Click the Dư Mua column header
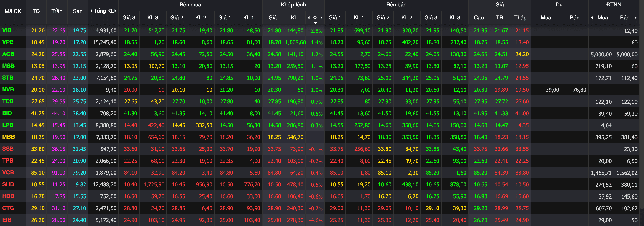The width and height of the screenshot is (644, 226). tap(546, 17)
